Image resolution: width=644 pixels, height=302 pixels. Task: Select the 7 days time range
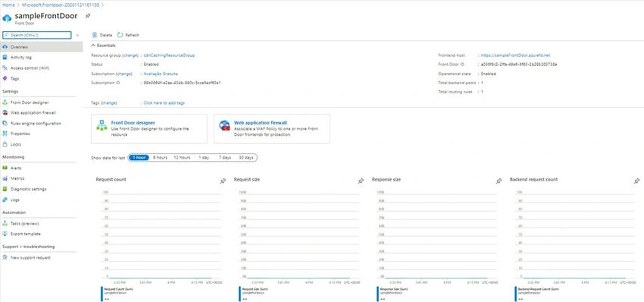225,158
